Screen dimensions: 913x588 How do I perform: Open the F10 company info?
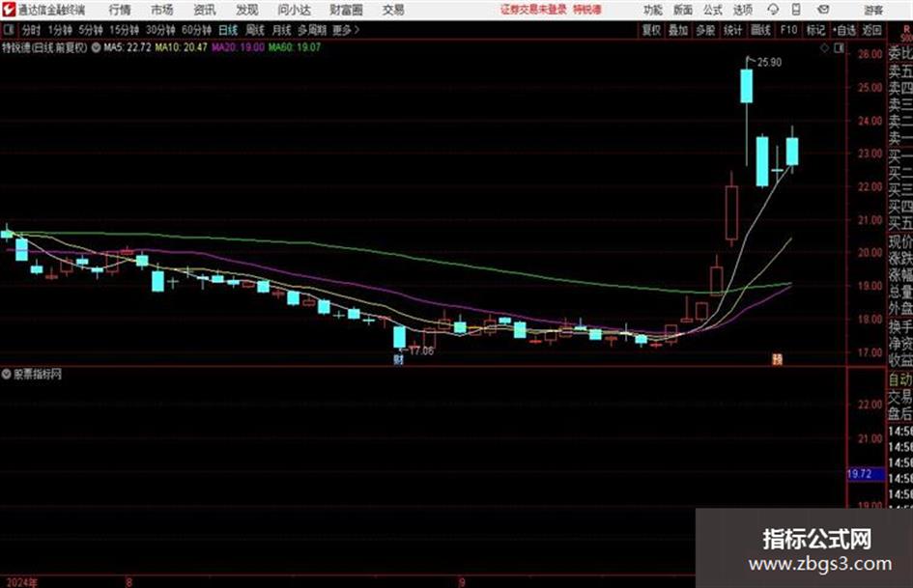(x=788, y=30)
